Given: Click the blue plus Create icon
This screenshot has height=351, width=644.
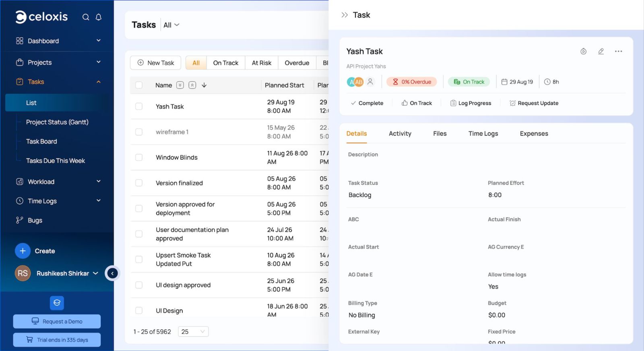Looking at the screenshot, I should click(23, 251).
